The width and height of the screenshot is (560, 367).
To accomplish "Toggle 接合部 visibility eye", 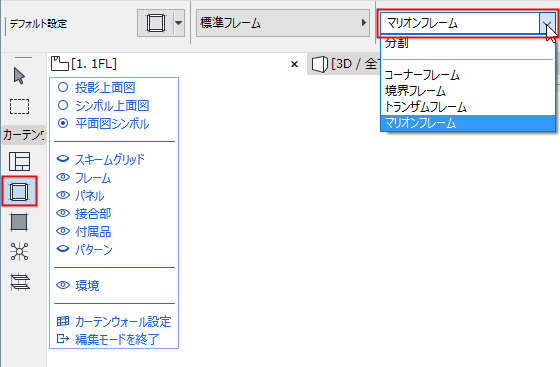I will (63, 213).
